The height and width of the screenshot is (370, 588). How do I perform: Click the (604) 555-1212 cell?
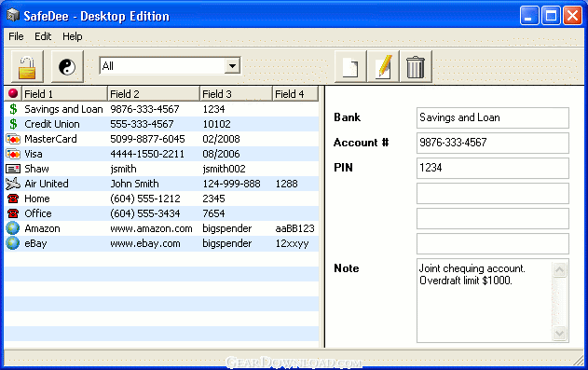[x=145, y=199]
